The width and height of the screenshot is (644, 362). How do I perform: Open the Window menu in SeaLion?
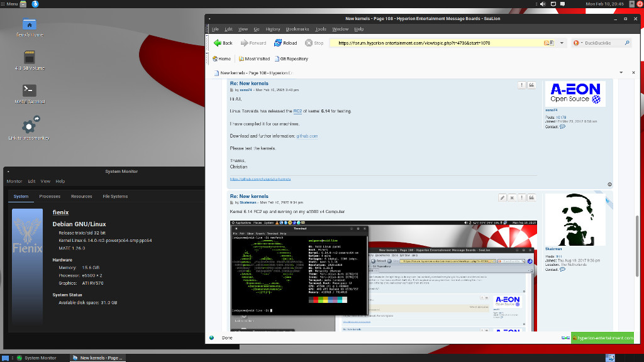coord(340,29)
